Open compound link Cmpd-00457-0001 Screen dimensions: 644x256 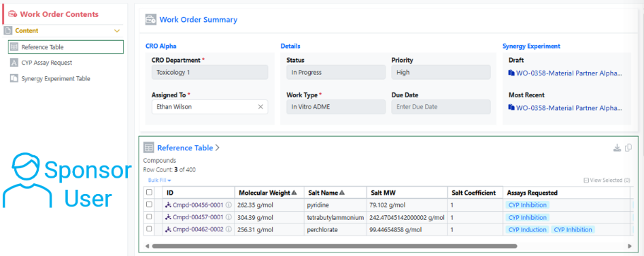198,217
